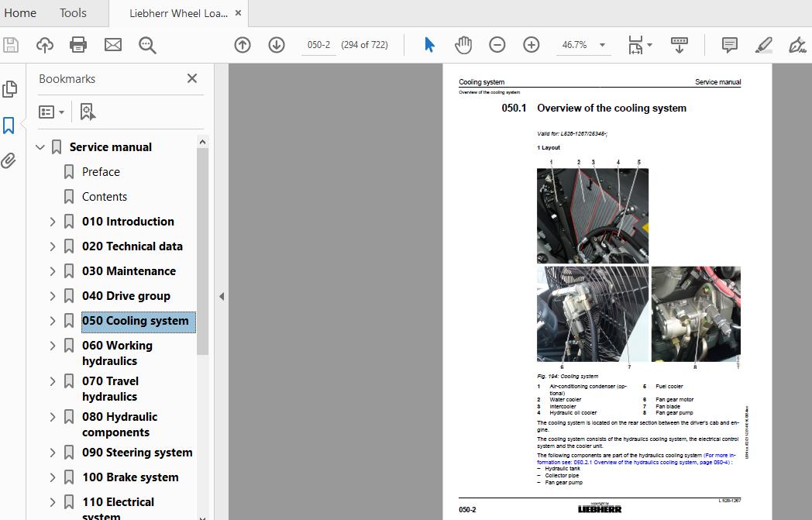The width and height of the screenshot is (812, 520).
Task: Open the Page Thumbnails panel
Action: coord(10,89)
